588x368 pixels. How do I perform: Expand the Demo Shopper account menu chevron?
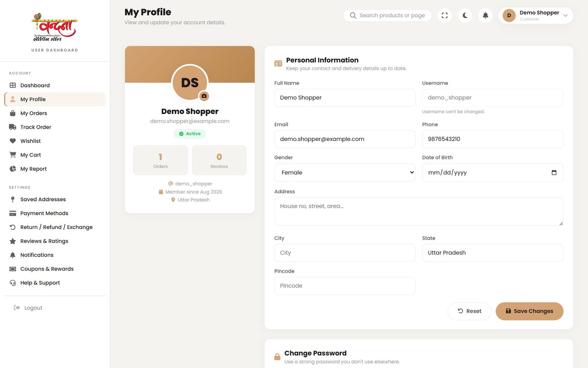pyautogui.click(x=566, y=15)
